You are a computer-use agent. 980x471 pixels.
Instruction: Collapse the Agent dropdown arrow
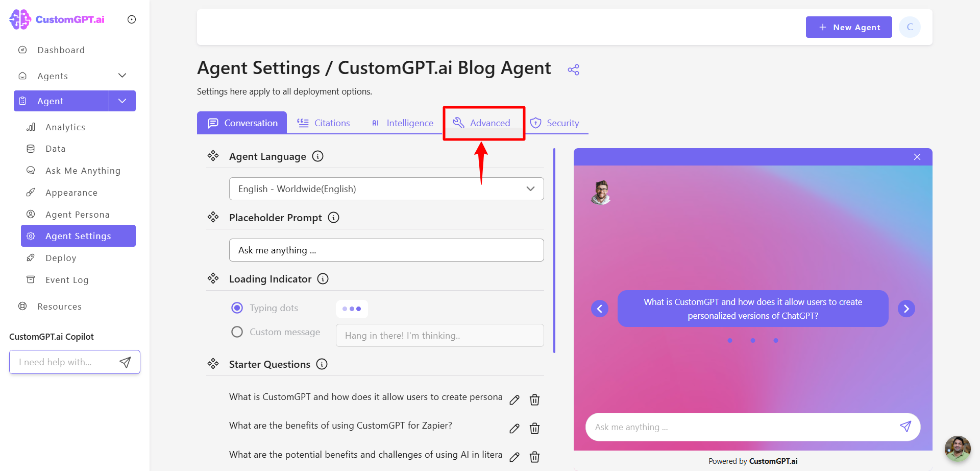(x=122, y=101)
